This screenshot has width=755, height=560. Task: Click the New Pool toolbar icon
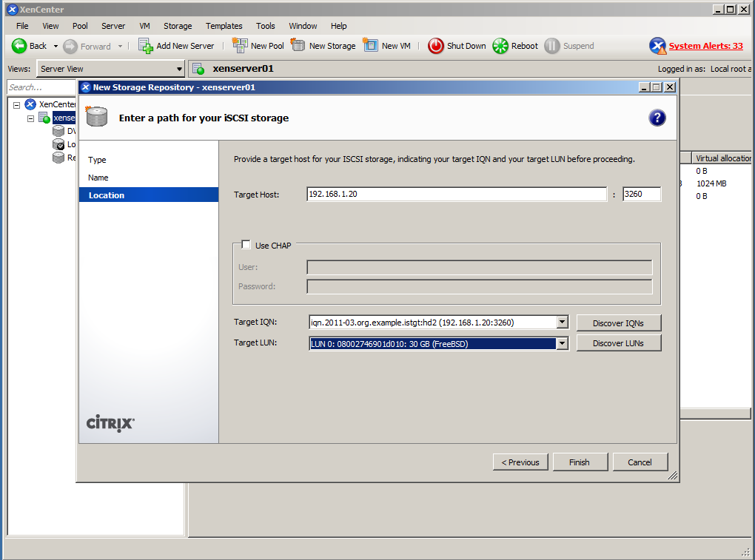(x=240, y=46)
